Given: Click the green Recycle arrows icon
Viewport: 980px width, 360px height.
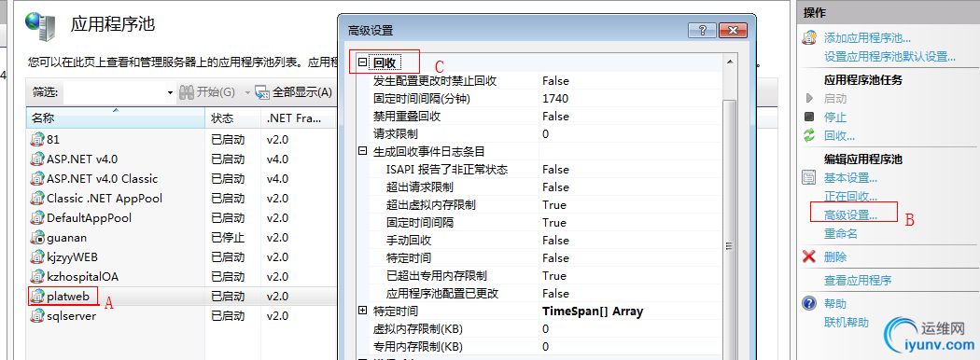Looking at the screenshot, I should click(809, 135).
